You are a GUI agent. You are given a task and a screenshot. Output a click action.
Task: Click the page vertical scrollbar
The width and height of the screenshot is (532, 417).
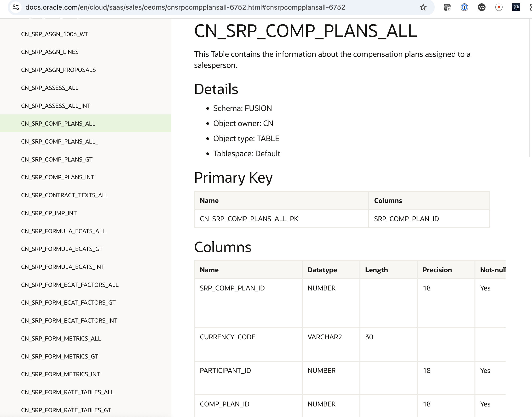point(530,88)
